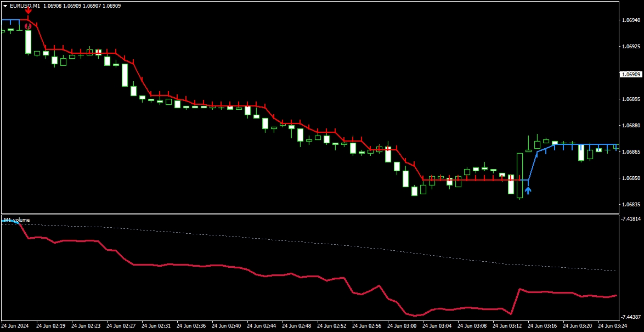Click the 1.06850 price level label
Screen dimensions: 644x332
[x=631, y=178]
